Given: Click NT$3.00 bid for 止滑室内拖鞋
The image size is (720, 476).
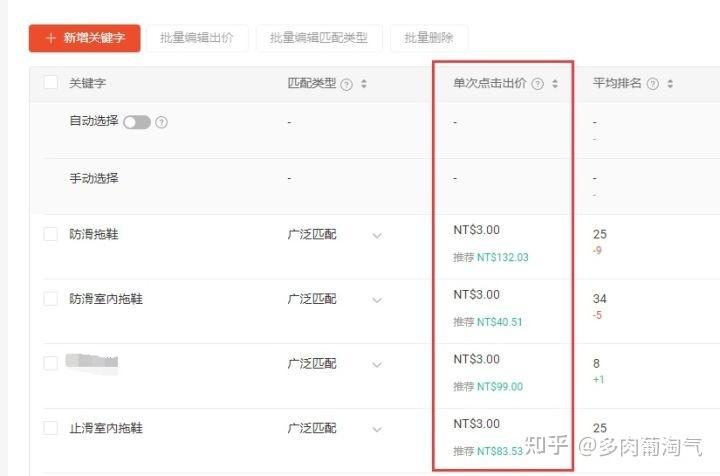Looking at the screenshot, I should coord(477,424).
